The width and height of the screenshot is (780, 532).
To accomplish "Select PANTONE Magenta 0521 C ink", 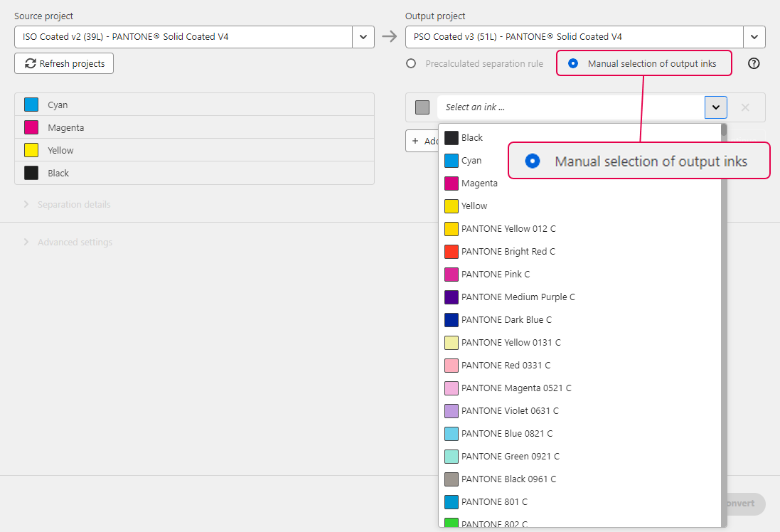I will pos(580,388).
